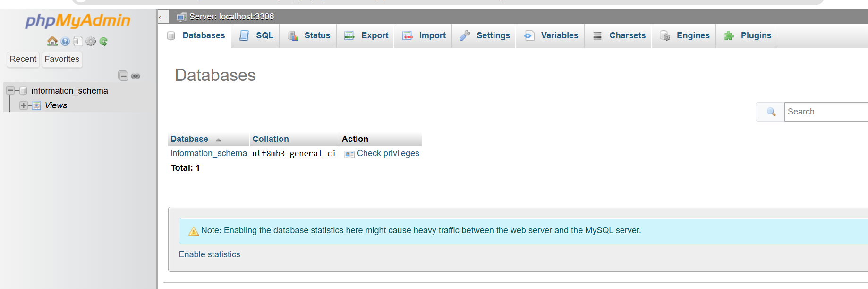Click the magnifier icon beside Search box

(771, 112)
